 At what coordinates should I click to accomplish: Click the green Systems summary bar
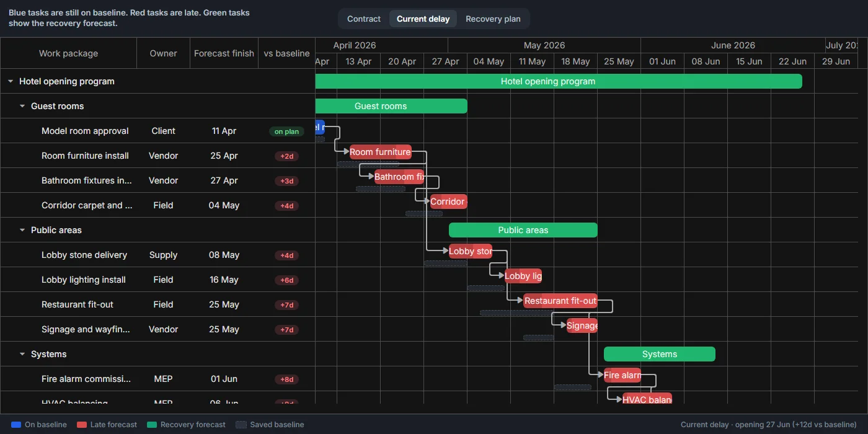[x=660, y=354]
